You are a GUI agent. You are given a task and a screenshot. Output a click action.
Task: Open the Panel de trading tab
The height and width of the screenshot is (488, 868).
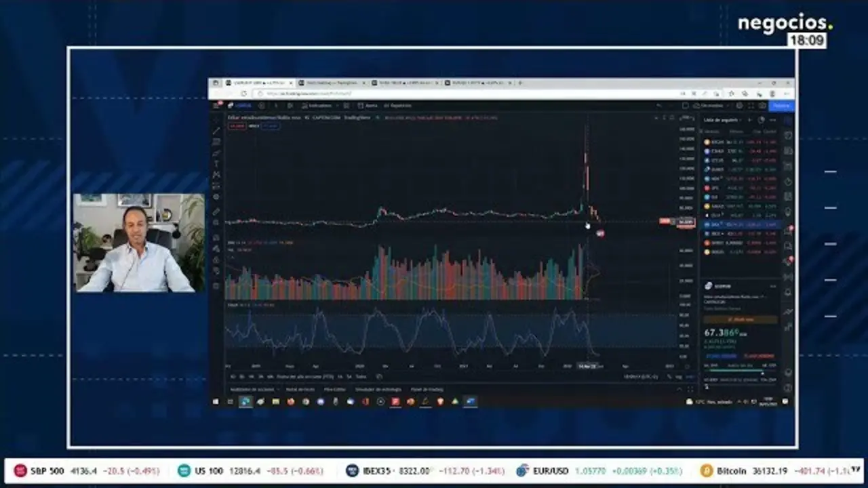(x=427, y=389)
